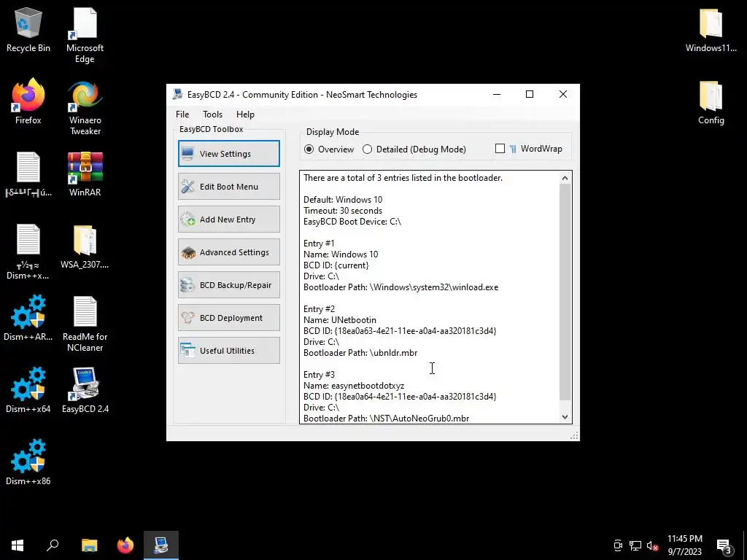Click resize grip at window corner
This screenshot has width=747, height=560.
click(574, 436)
